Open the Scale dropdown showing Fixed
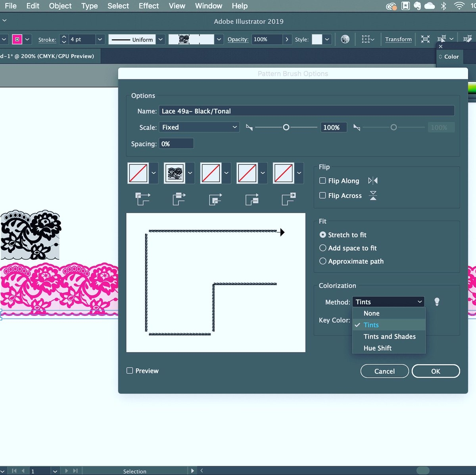This screenshot has height=475, width=476. (x=199, y=127)
